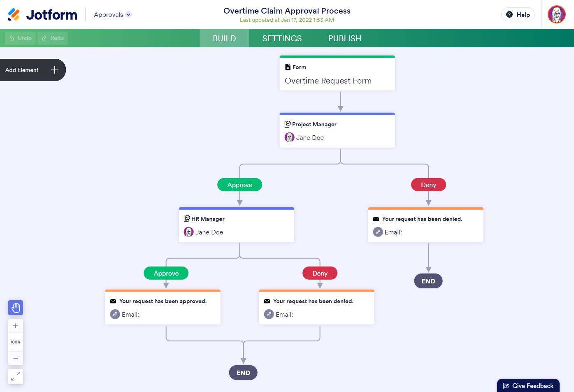Click the Form document icon

pos(288,67)
